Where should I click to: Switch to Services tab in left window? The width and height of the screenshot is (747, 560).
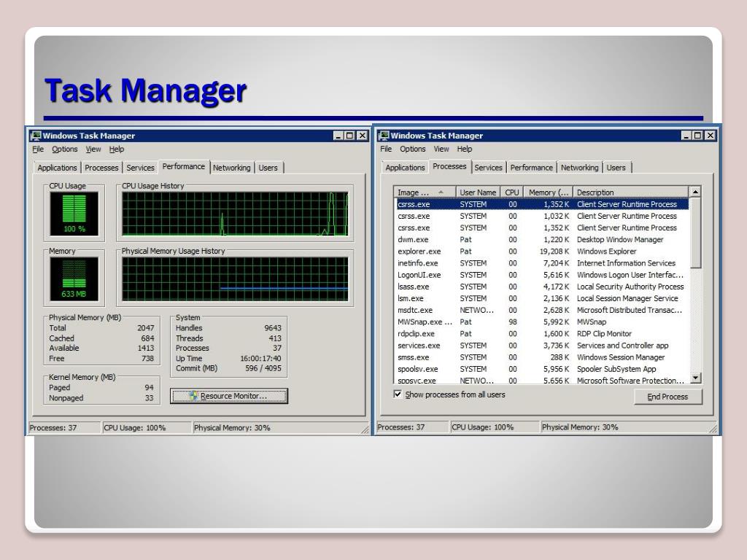click(141, 168)
